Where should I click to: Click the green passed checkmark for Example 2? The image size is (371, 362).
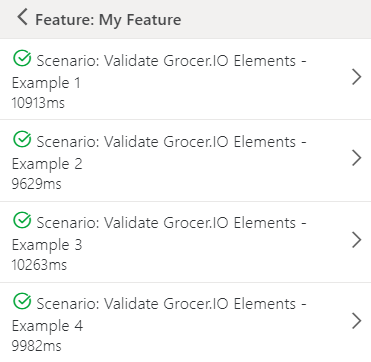(x=22, y=139)
